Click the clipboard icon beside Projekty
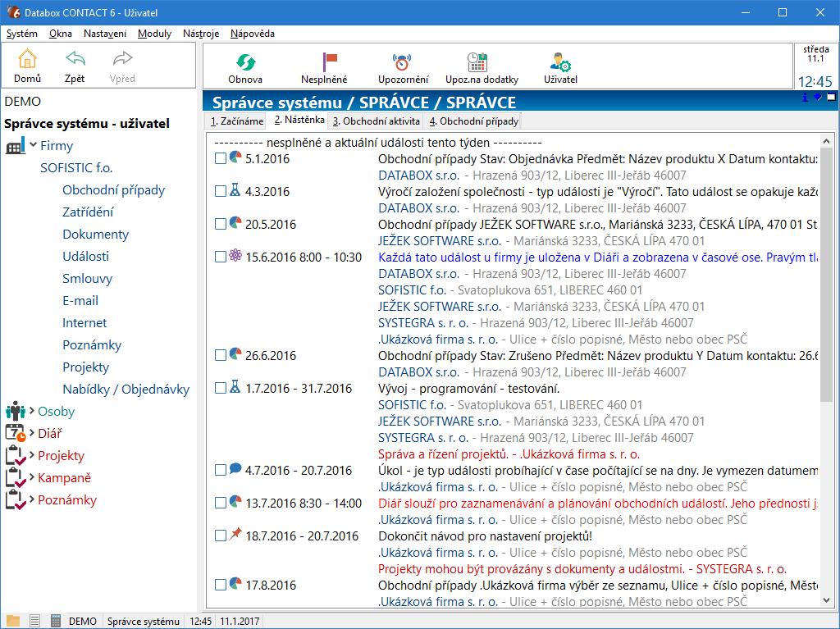 [15, 455]
